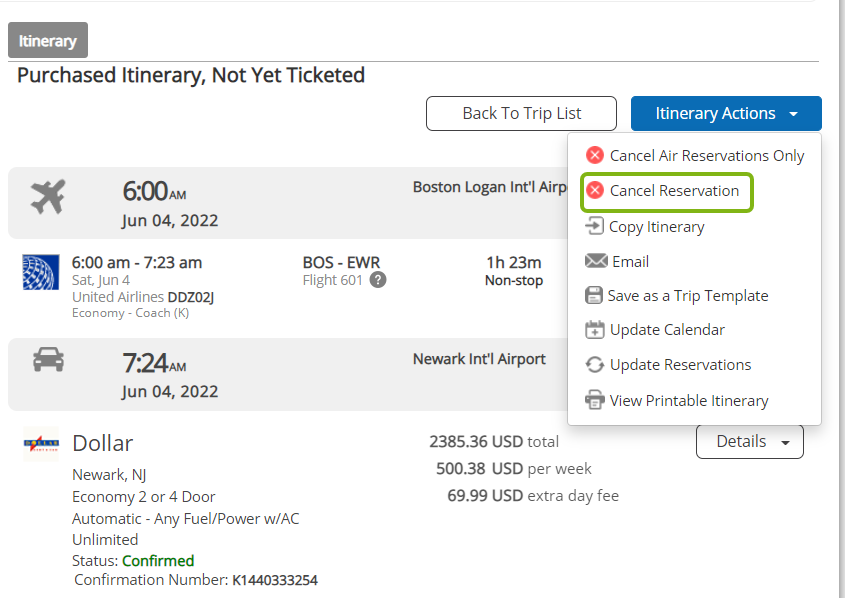Click the Email envelope icon

pyautogui.click(x=596, y=261)
